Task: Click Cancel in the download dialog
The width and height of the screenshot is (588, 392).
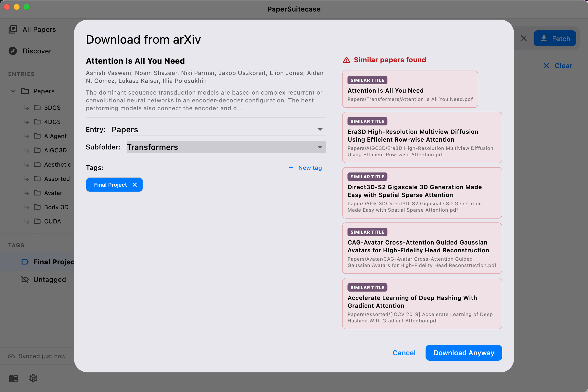Action: [x=404, y=353]
